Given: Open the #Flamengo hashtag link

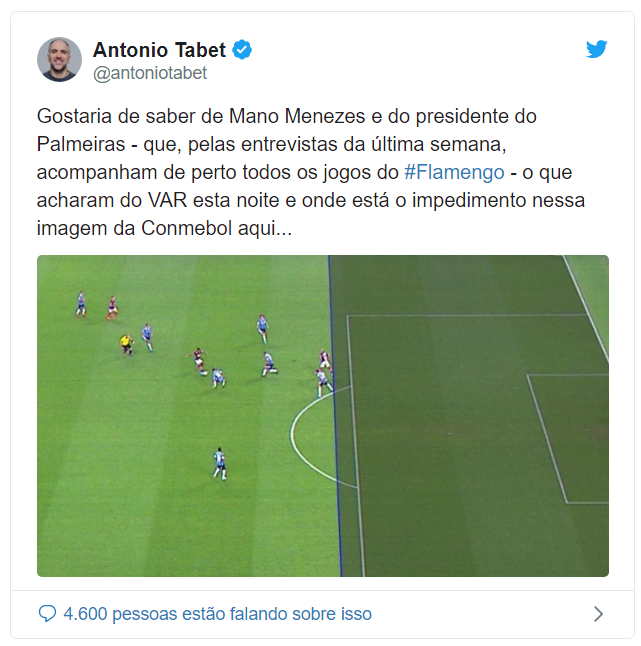Looking at the screenshot, I should point(454,172).
